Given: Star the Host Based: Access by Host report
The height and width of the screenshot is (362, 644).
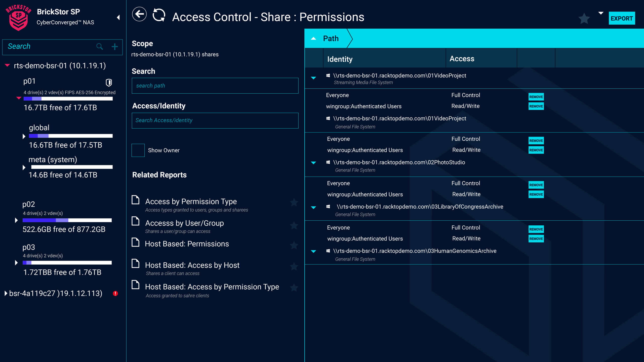Looking at the screenshot, I should tap(294, 266).
